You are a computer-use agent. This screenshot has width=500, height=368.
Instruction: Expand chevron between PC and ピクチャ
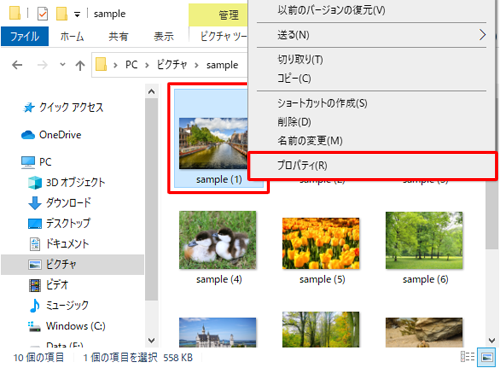click(x=147, y=65)
